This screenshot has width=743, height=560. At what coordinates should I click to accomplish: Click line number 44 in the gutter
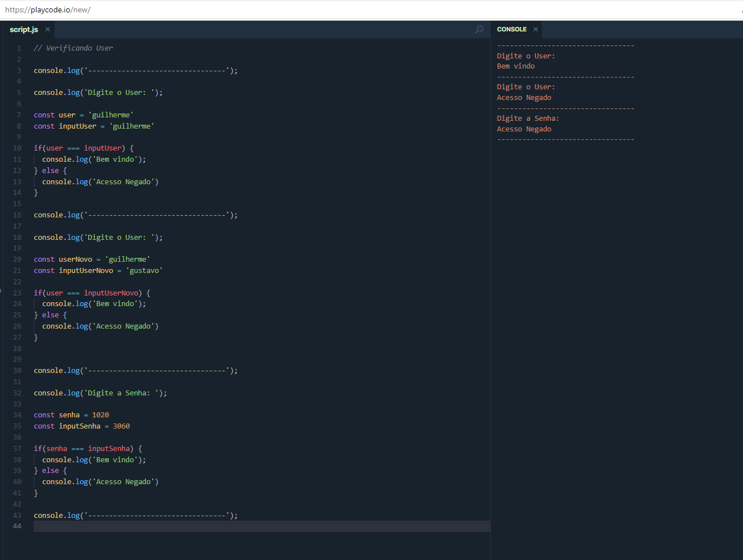[17, 526]
